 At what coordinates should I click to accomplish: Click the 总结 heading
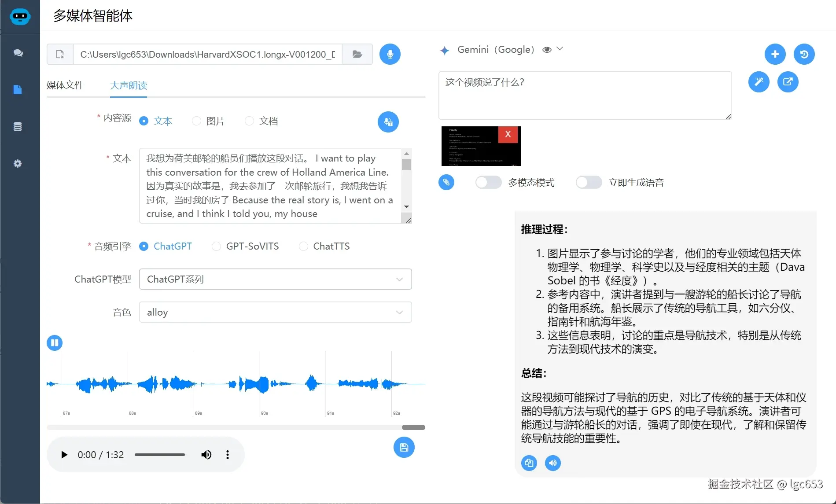point(534,373)
